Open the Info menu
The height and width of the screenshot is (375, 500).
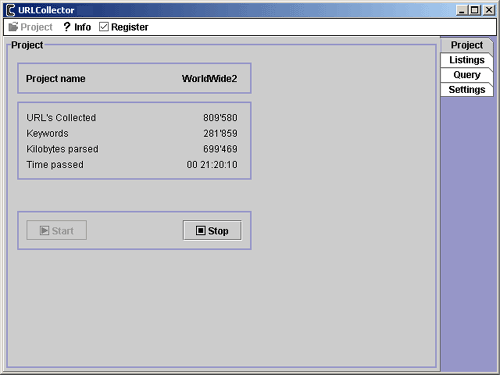point(77,27)
